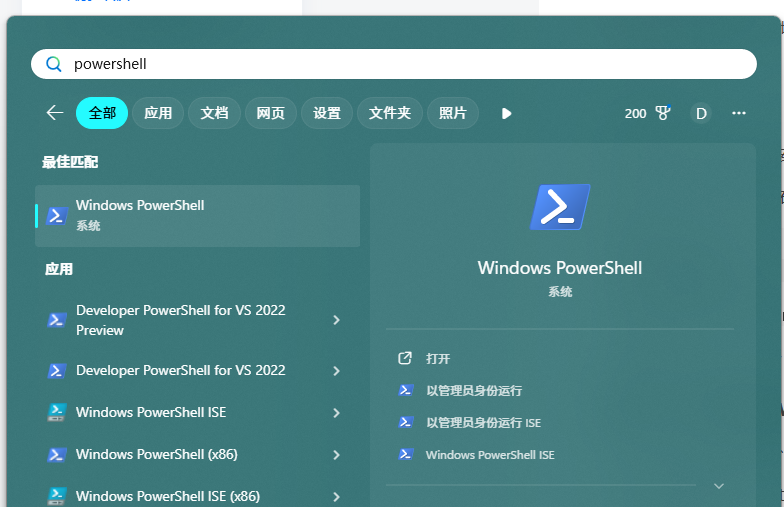
Task: Open the rewards trophy icon
Action: (663, 113)
